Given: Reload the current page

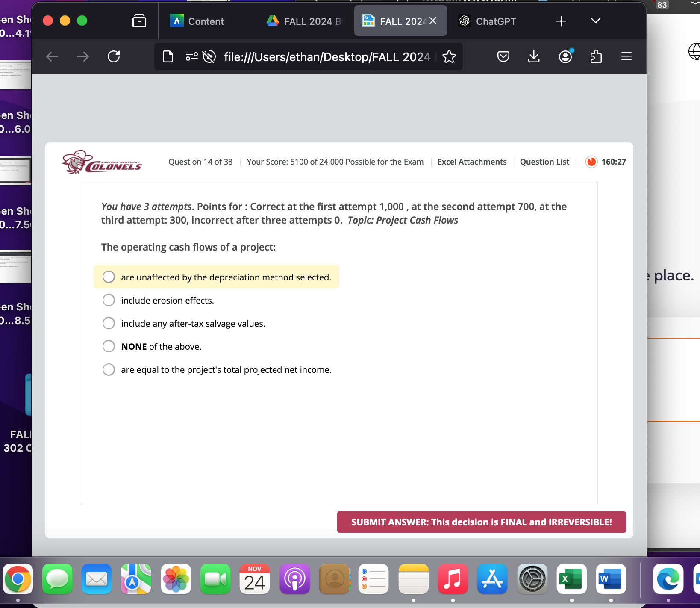Looking at the screenshot, I should pos(114,56).
